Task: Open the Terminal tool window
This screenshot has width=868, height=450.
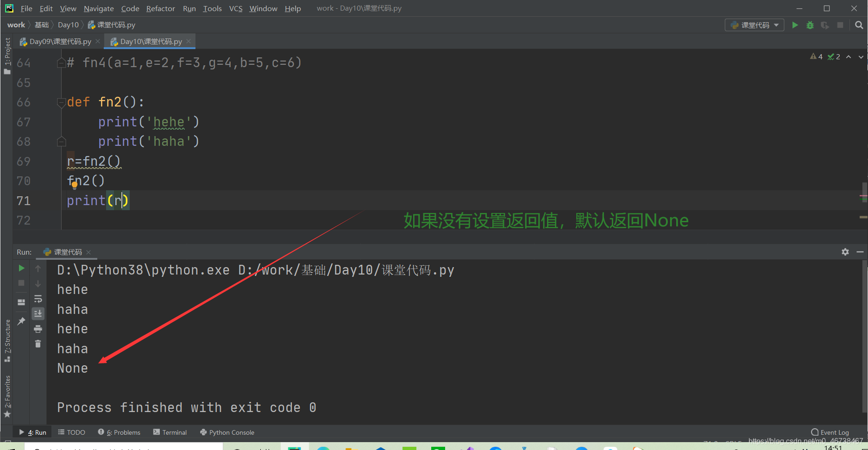Action: (170, 432)
